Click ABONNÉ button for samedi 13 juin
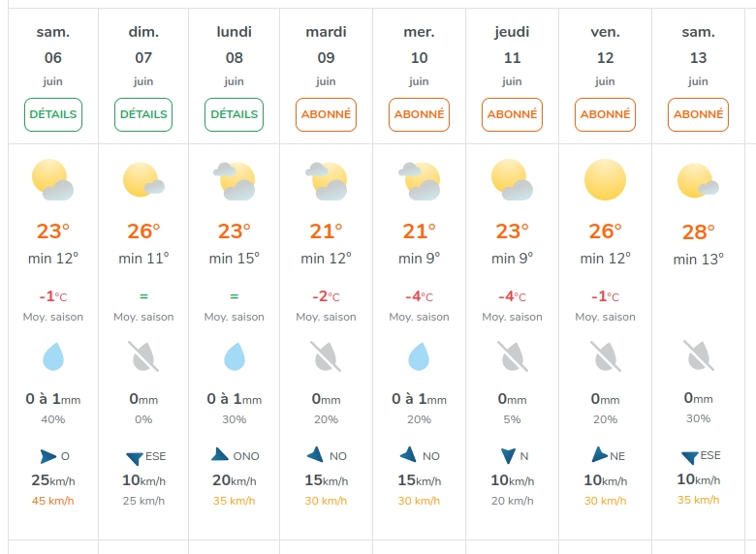 [698, 114]
